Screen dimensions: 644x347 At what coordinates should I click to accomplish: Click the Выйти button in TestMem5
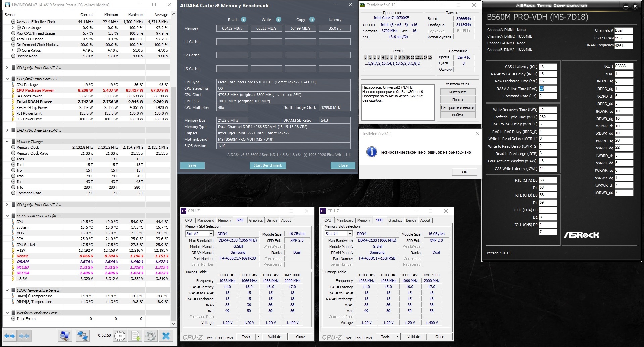(x=457, y=115)
